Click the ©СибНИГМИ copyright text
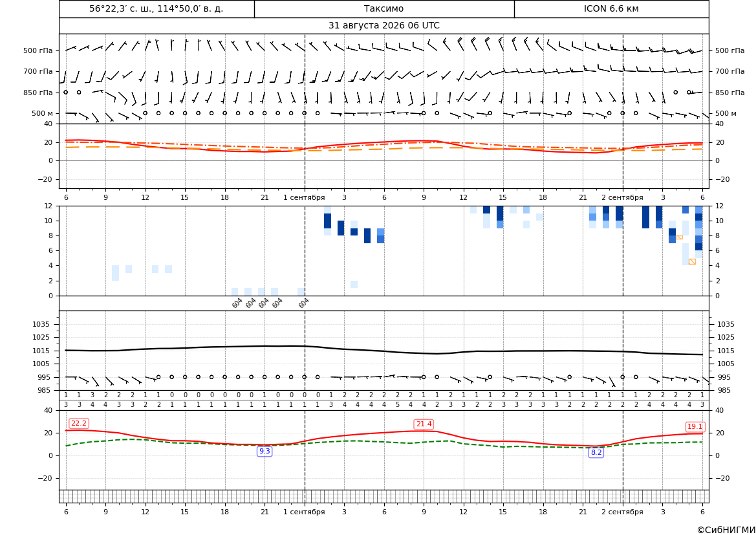The image size is (756, 535). (726, 530)
